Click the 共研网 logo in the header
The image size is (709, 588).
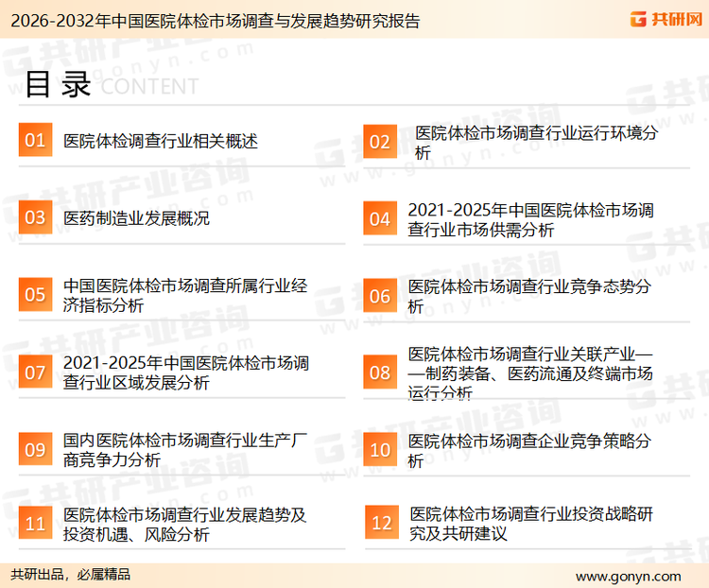[666, 19]
